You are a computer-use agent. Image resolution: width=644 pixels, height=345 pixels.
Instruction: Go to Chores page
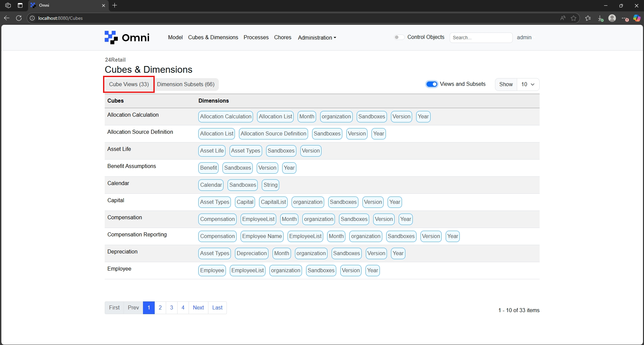click(x=283, y=38)
